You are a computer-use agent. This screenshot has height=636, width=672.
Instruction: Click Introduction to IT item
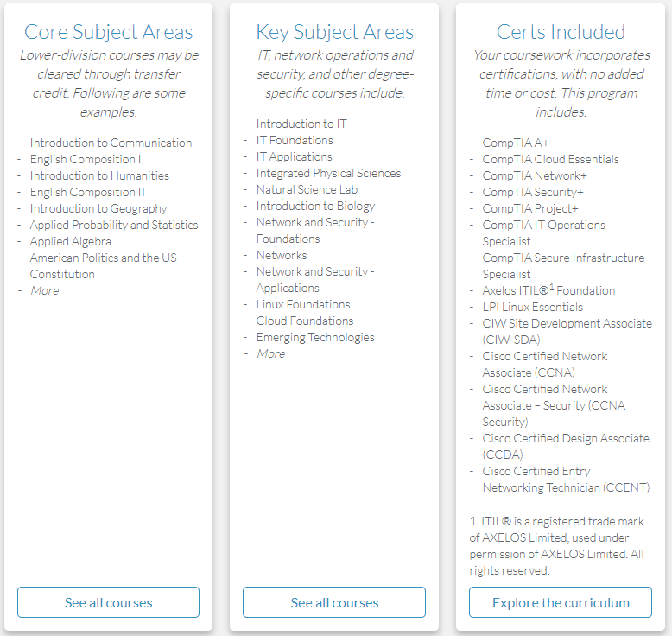[x=301, y=124]
